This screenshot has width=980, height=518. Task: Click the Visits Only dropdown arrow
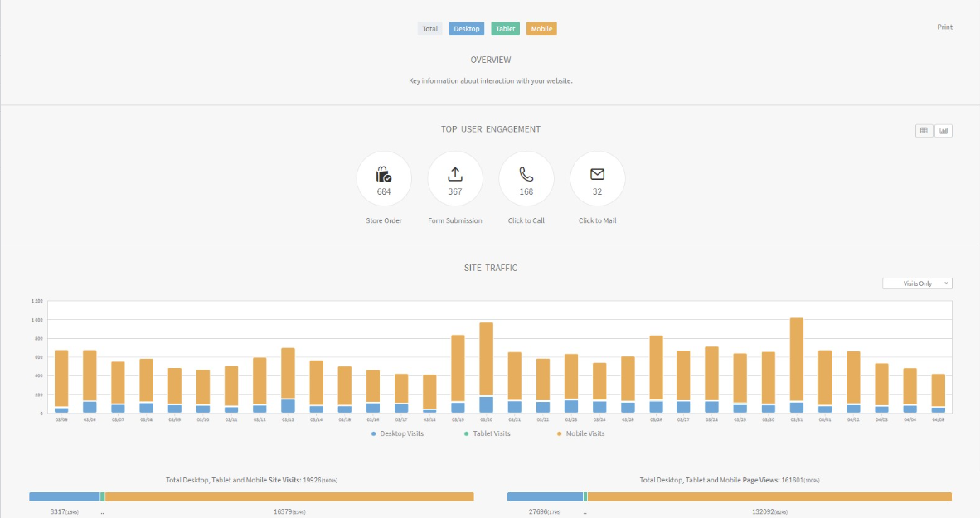pyautogui.click(x=946, y=283)
